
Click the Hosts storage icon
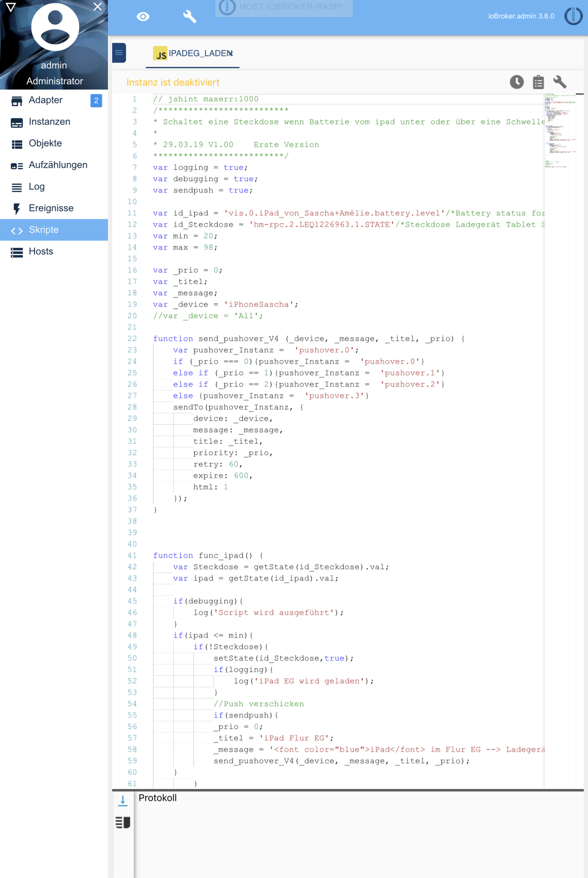[x=17, y=253]
